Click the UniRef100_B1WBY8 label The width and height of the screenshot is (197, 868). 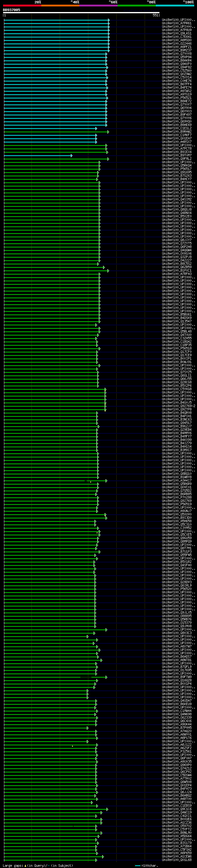(x=177, y=477)
